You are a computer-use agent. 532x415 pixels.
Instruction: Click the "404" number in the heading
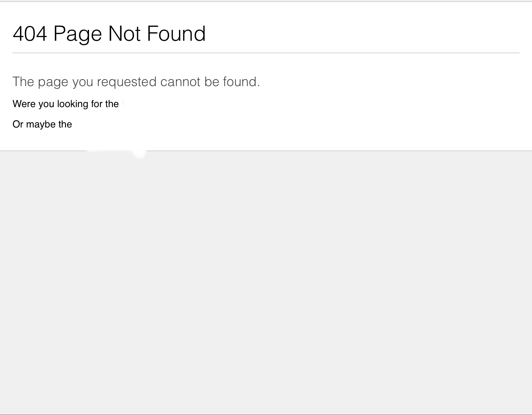[x=30, y=34]
